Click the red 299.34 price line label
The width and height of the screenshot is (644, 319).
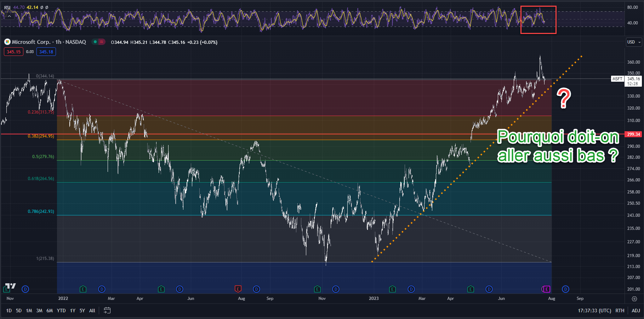(634, 134)
